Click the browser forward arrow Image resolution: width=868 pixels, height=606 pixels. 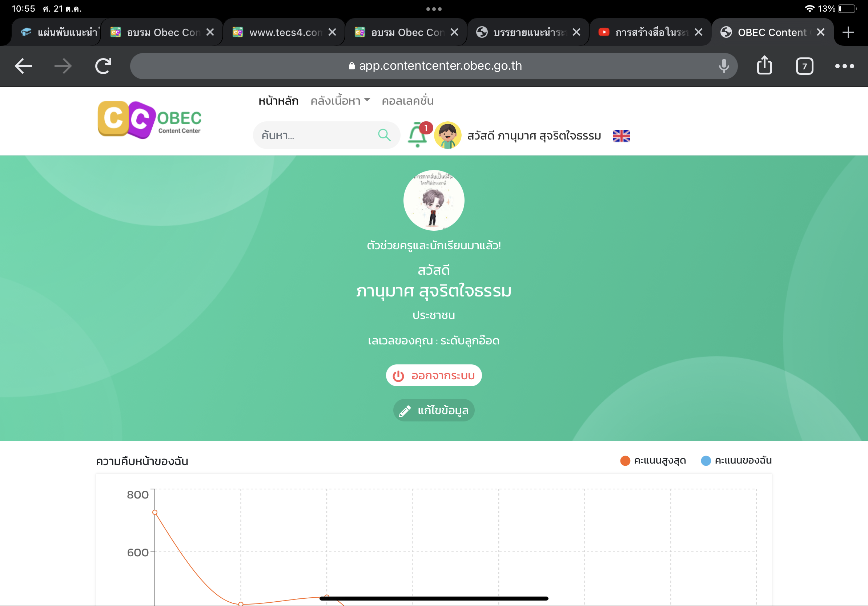63,66
